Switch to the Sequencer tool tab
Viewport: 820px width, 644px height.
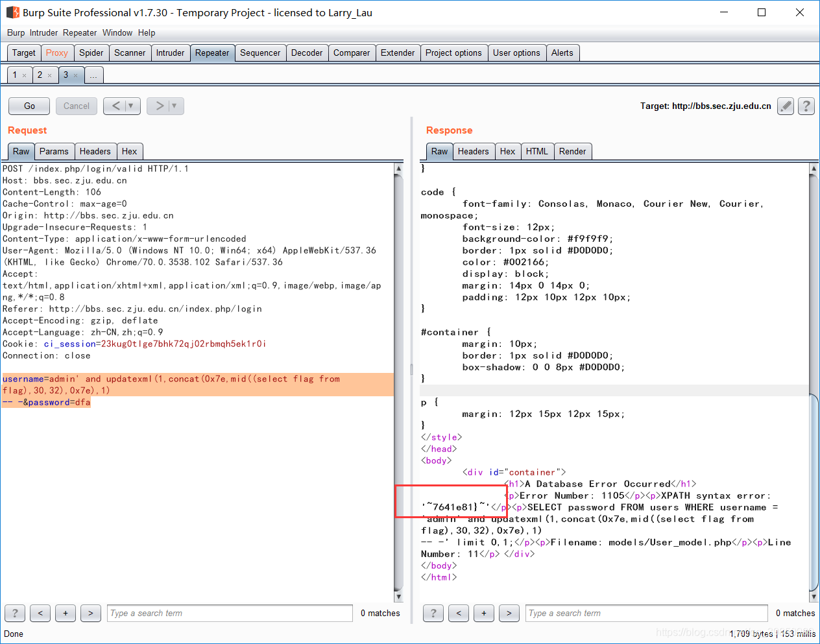coord(260,53)
